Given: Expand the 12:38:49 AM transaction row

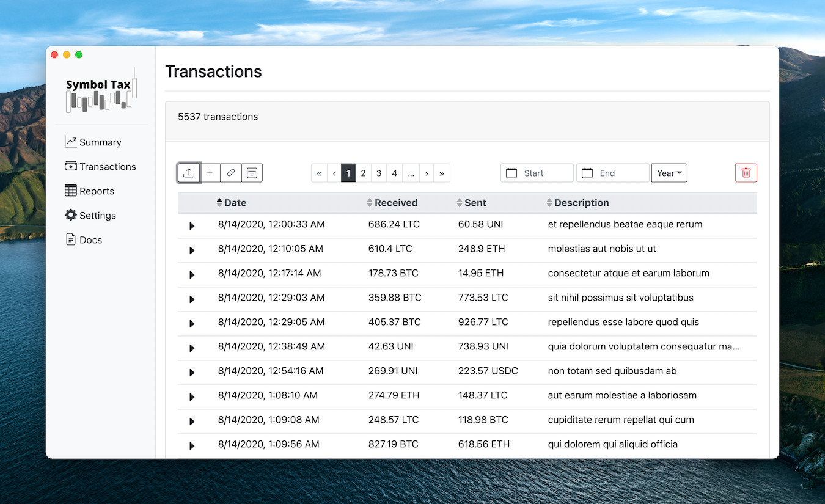Looking at the screenshot, I should click(x=192, y=348).
